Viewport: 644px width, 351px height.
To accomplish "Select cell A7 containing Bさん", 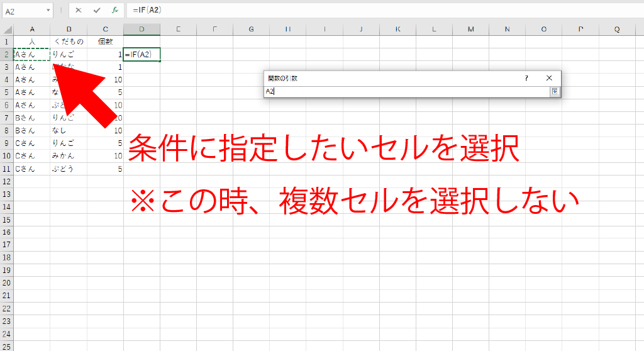I will pyautogui.click(x=31, y=118).
